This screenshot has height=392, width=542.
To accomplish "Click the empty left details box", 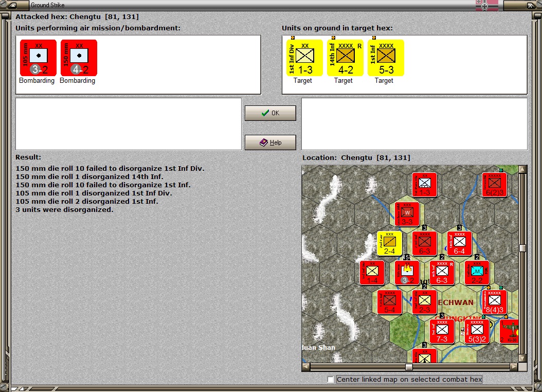I will click(129, 124).
